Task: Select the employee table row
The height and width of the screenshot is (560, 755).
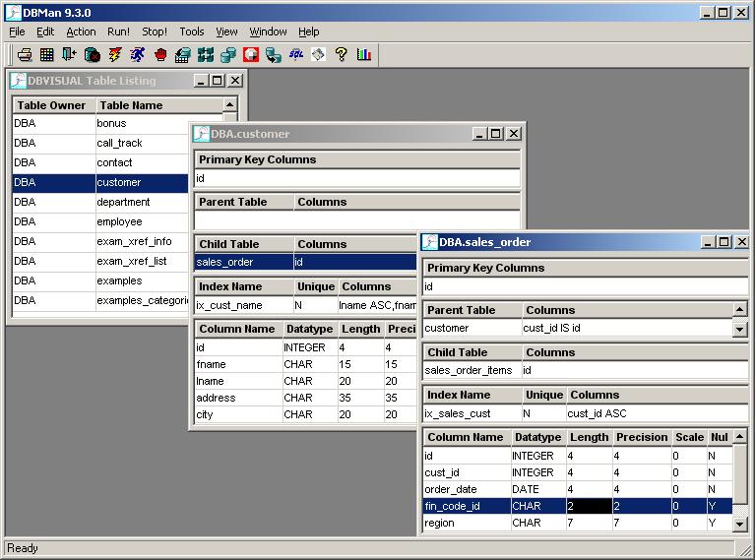Action: 119,221
